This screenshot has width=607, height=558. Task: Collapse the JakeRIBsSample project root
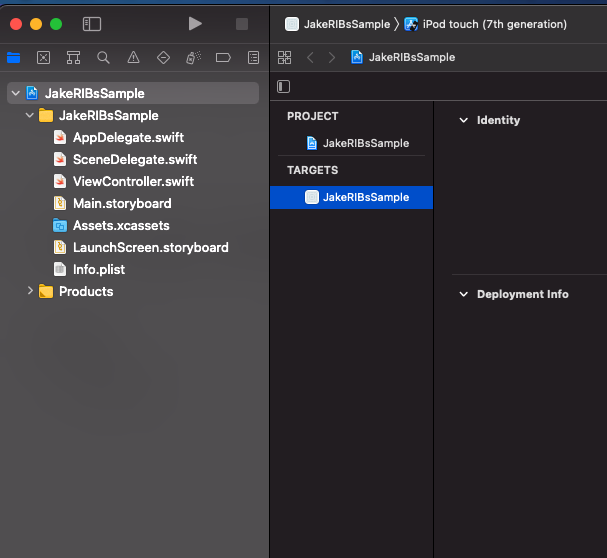pos(16,93)
